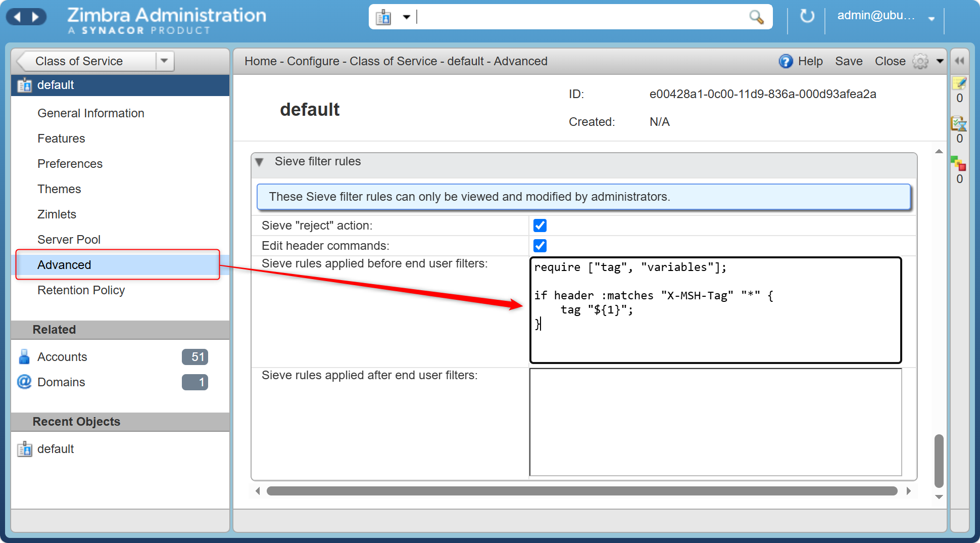Open related Domains list
980x543 pixels.
(61, 382)
